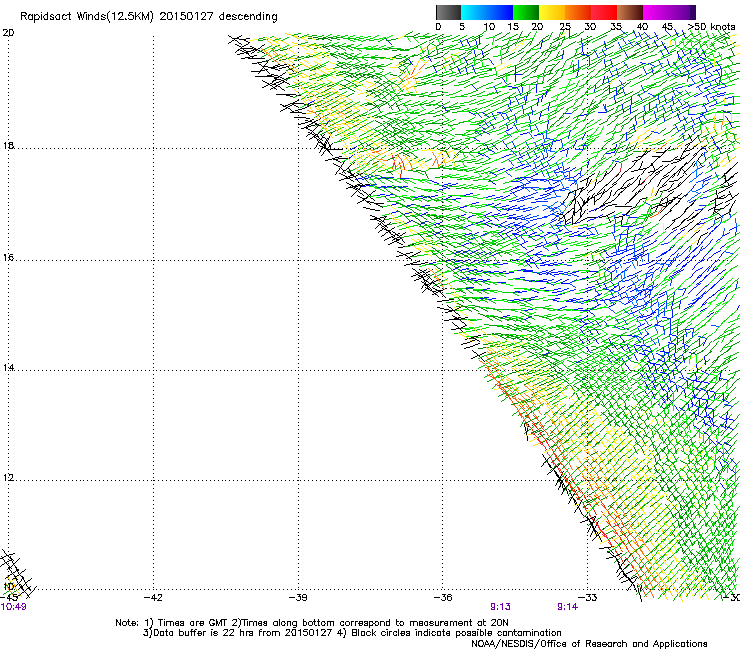Select the yellow 20-25 knots legend band
The width and height of the screenshot is (740, 650).
[552, 12]
